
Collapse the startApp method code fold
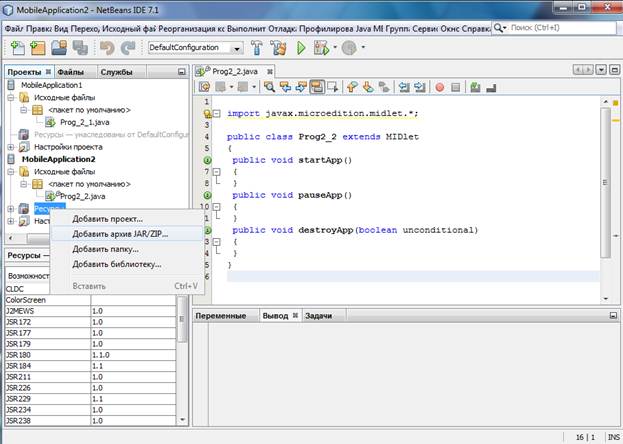216,172
